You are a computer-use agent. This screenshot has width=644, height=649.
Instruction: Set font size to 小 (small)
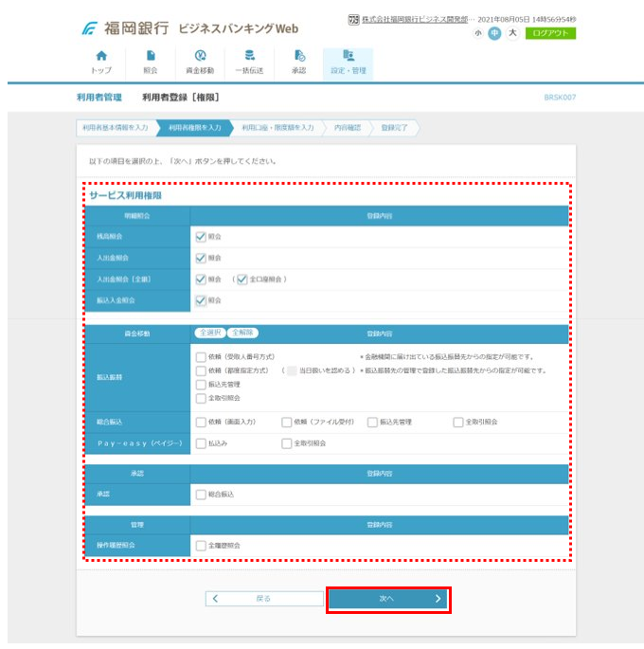click(478, 33)
